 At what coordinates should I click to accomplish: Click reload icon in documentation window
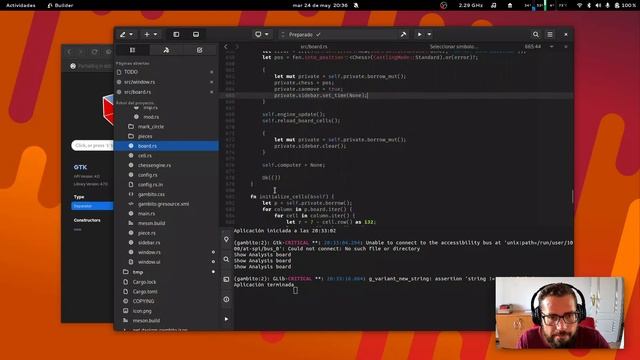click(x=95, y=52)
